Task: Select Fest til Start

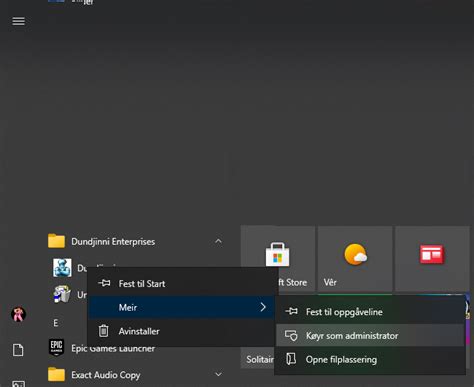Action: (183, 284)
